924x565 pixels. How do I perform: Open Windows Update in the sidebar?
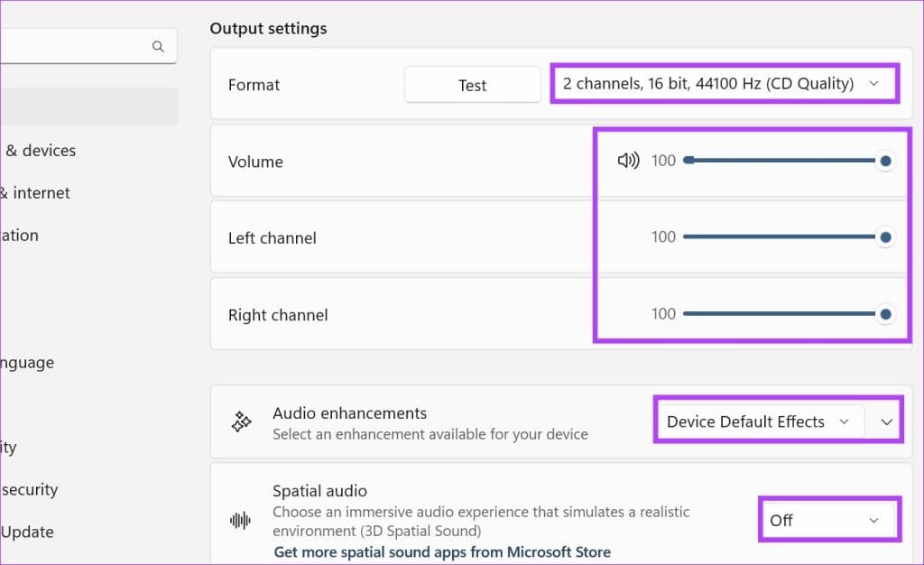coord(27,533)
